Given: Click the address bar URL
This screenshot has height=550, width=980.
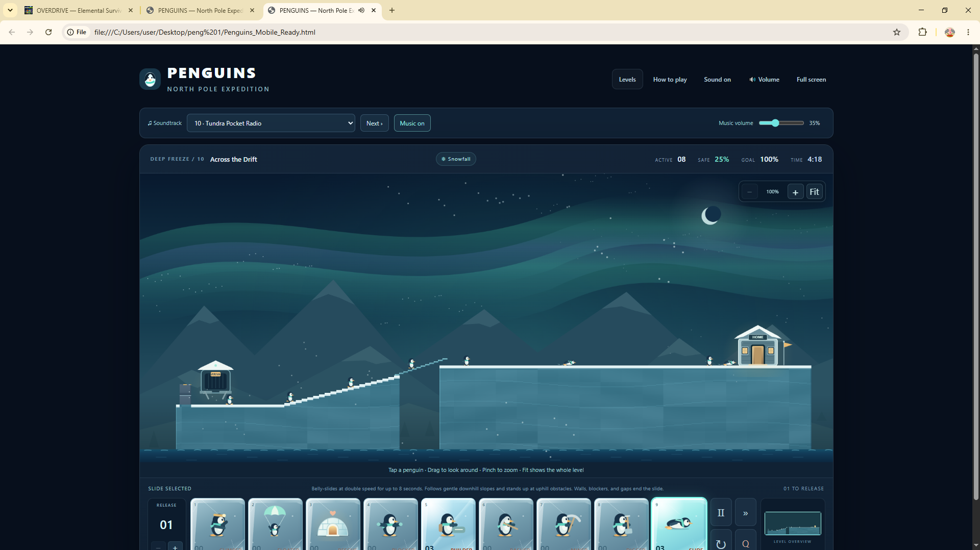Looking at the screenshot, I should (205, 32).
